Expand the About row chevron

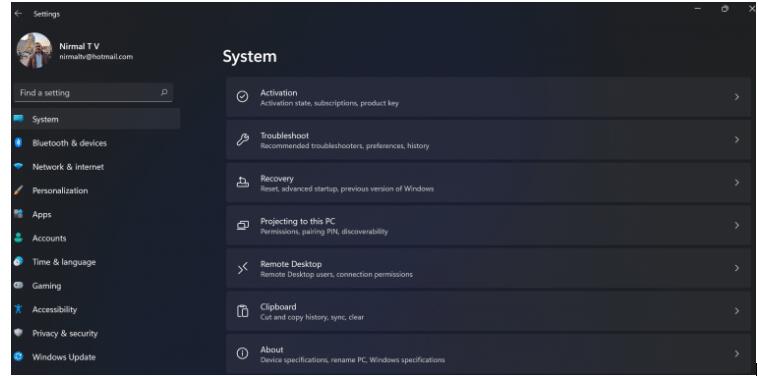737,354
